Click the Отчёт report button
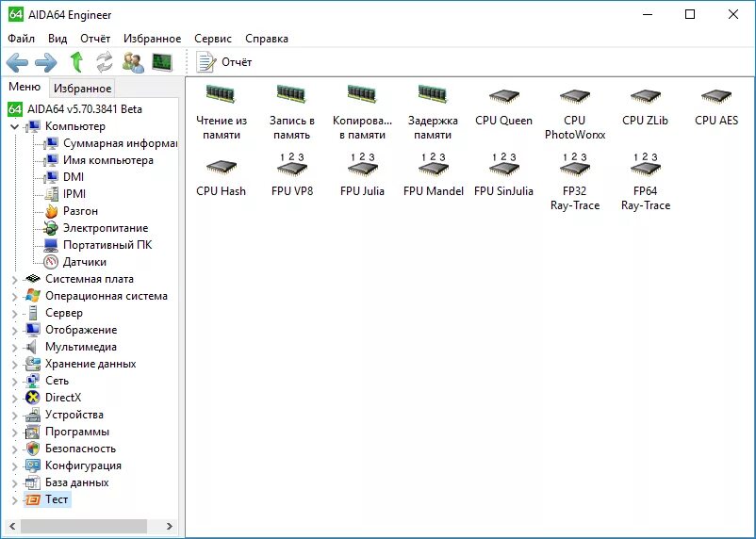The width and height of the screenshot is (756, 539). pos(223,62)
